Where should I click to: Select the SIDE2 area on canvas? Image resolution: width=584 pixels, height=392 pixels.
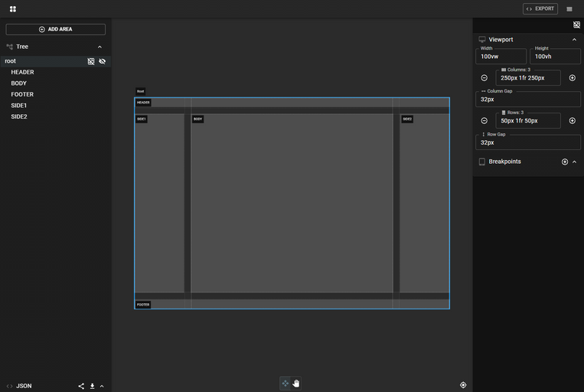click(425, 203)
